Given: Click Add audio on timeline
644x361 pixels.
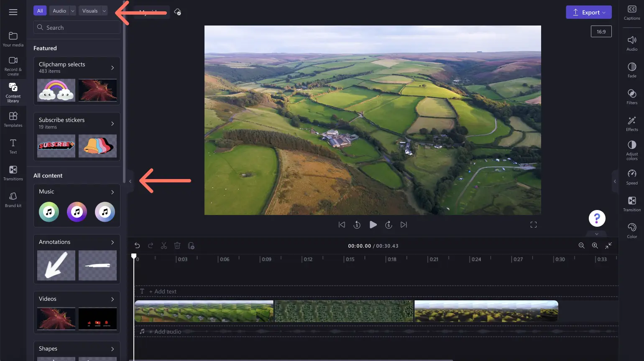Looking at the screenshot, I should 165,332.
